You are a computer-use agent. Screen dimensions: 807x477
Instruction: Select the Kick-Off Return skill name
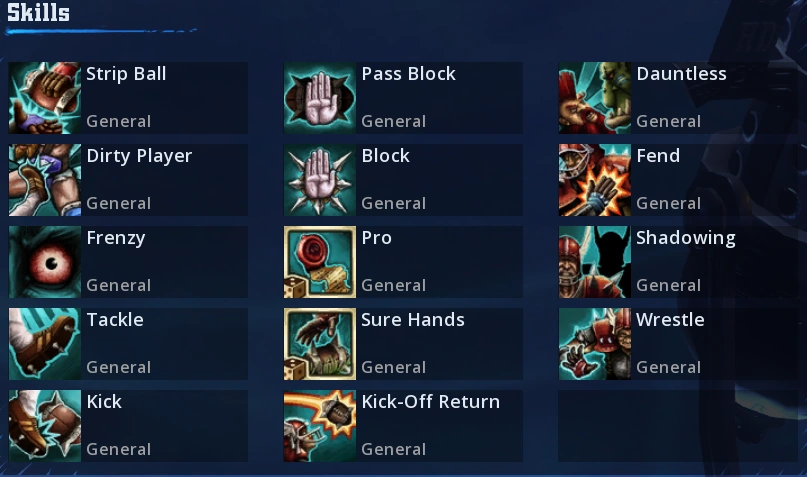[430, 401]
